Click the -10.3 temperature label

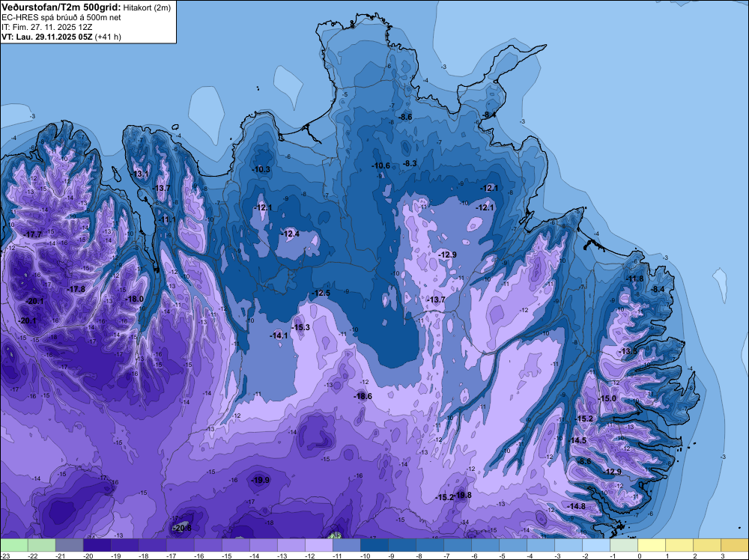(261, 169)
